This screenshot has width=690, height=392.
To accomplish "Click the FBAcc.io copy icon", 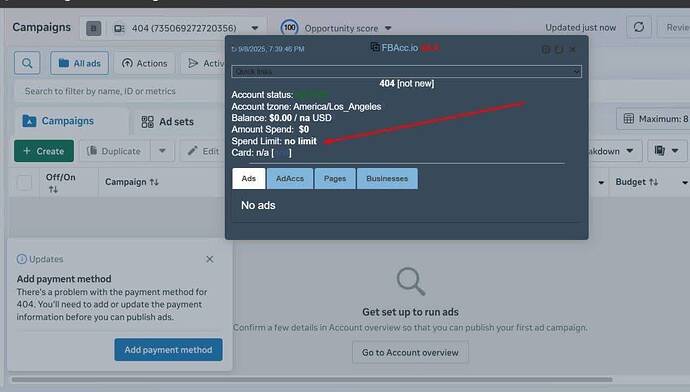I will point(375,47).
